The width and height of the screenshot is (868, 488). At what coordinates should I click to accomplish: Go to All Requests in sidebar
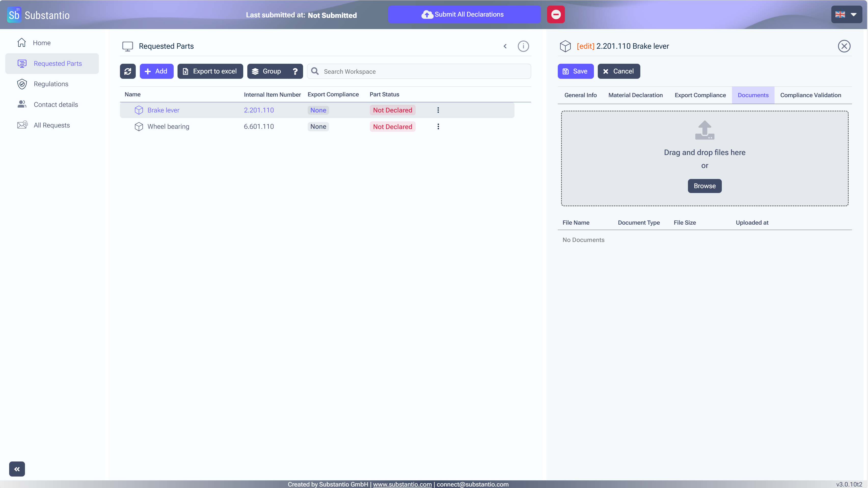pos(51,125)
